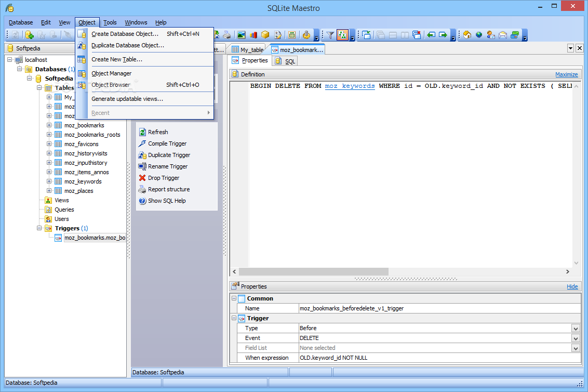
Task: Go to next window green right arrow
Action: pos(443,35)
